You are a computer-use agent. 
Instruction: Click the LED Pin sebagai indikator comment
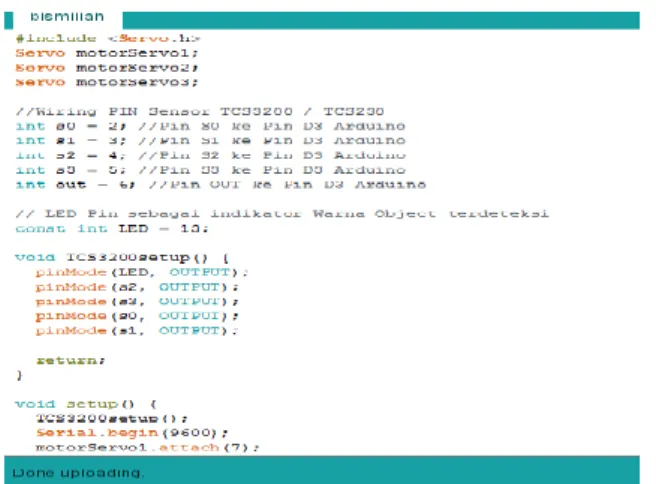pos(282,214)
